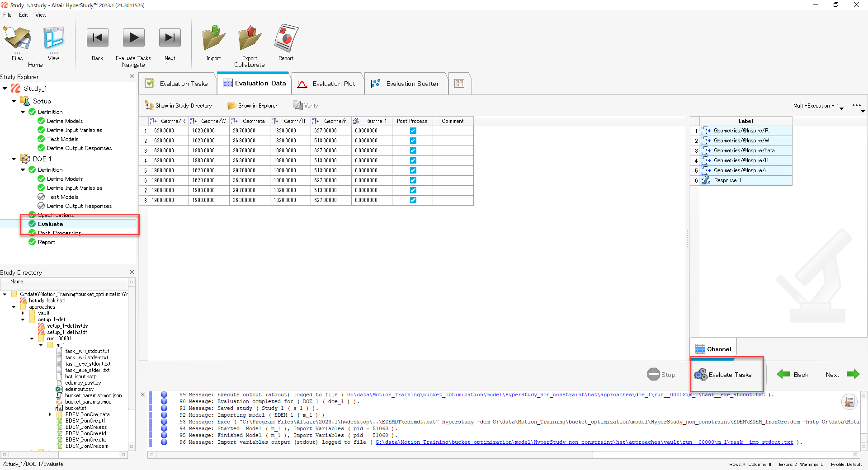Collapse the setup_1-def folder
Image resolution: width=868 pixels, height=470 pixels.
23,320
